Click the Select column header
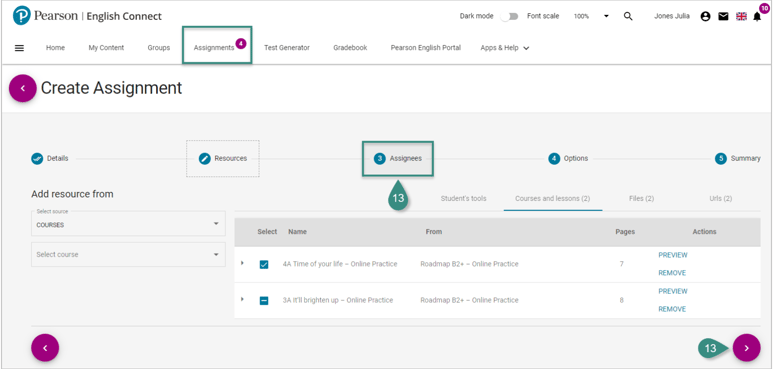 tap(267, 232)
